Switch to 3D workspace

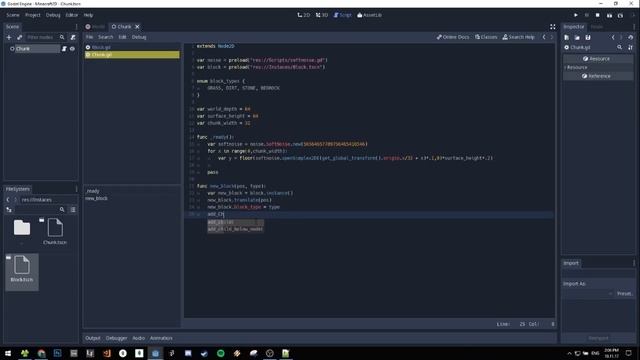[322, 15]
